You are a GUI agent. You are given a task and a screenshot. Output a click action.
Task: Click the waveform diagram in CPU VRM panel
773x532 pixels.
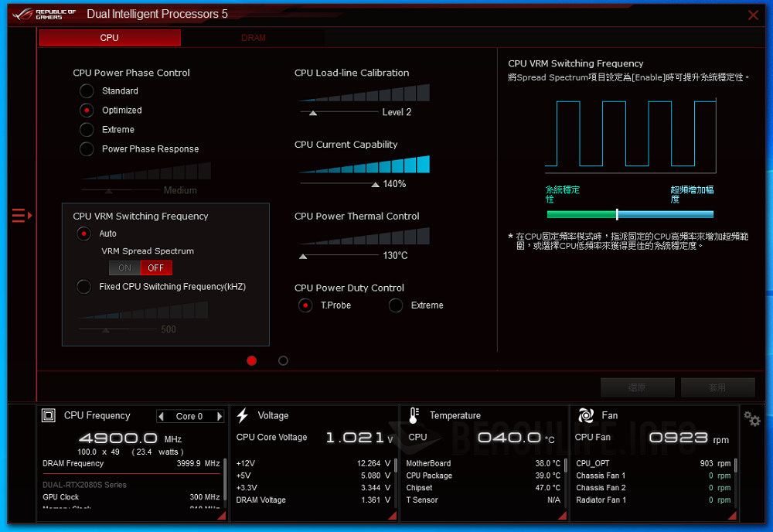point(630,135)
